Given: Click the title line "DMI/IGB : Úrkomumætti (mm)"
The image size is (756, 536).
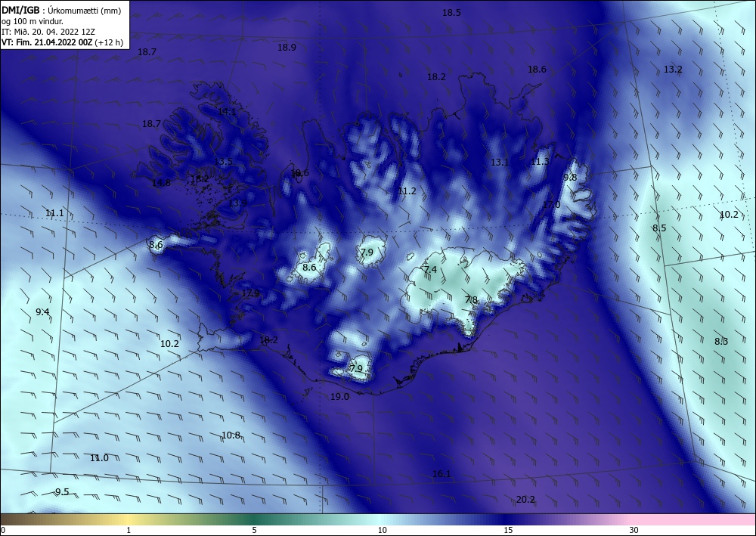Looking at the screenshot, I should (x=61, y=10).
